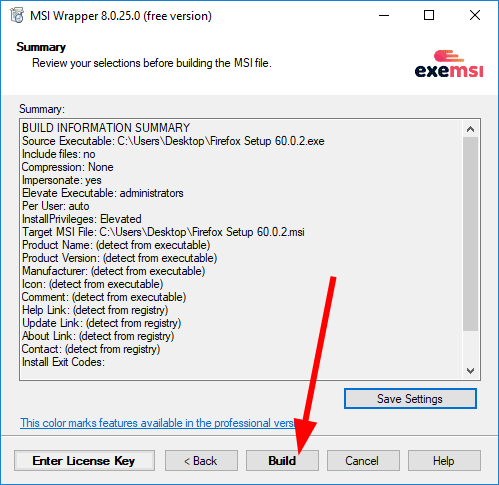499x485 pixels.
Task: Click the 'Install Exit Codes:' line
Action: [x=63, y=362]
